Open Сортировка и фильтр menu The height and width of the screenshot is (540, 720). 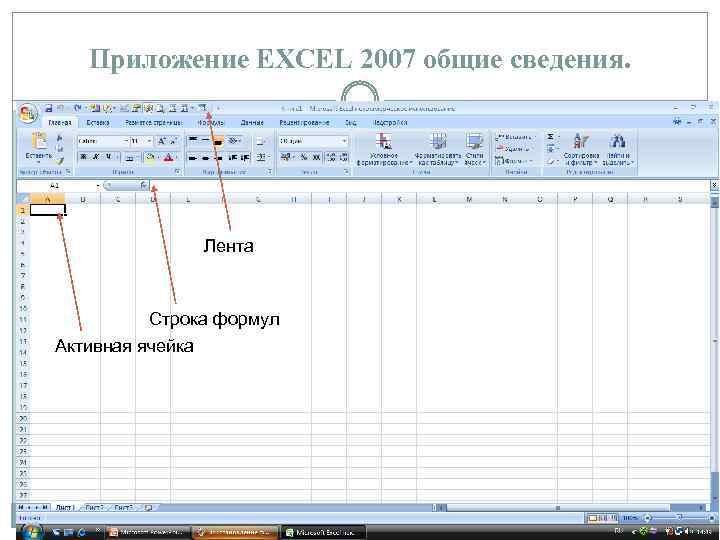[x=581, y=149]
